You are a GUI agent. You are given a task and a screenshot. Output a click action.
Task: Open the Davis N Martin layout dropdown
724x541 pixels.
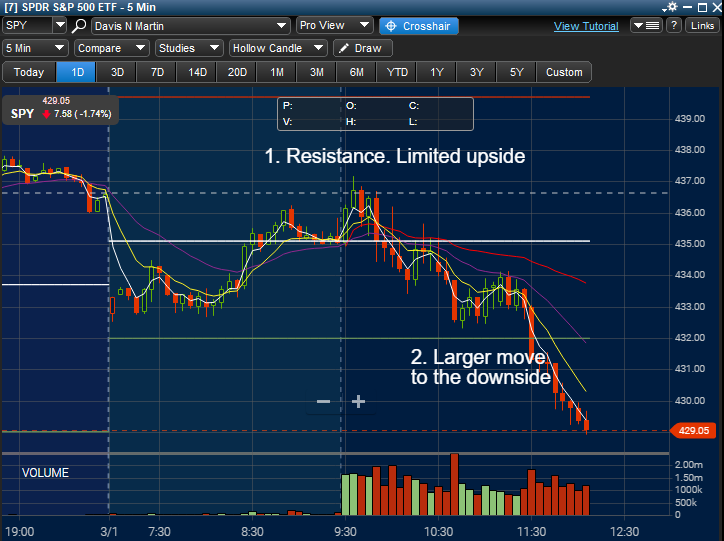[x=191, y=26]
